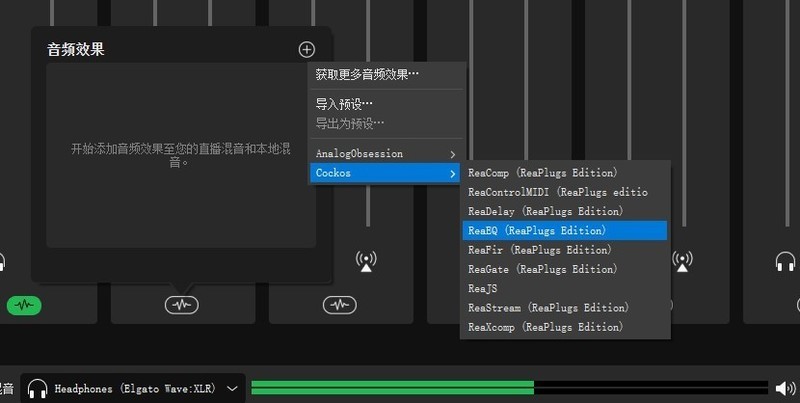Select ReaEQ (ReaPlugs Edition) highlighted item
Viewport: 800px width, 403px height.
point(565,231)
